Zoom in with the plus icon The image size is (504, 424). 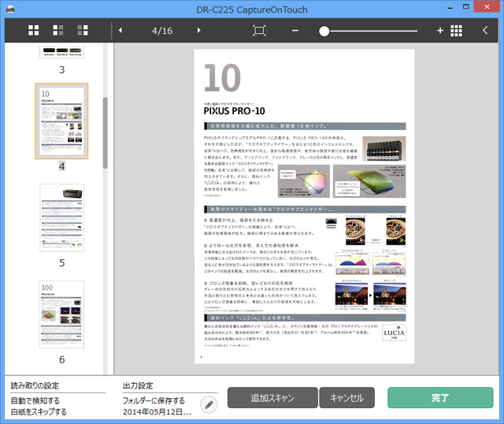coord(440,31)
